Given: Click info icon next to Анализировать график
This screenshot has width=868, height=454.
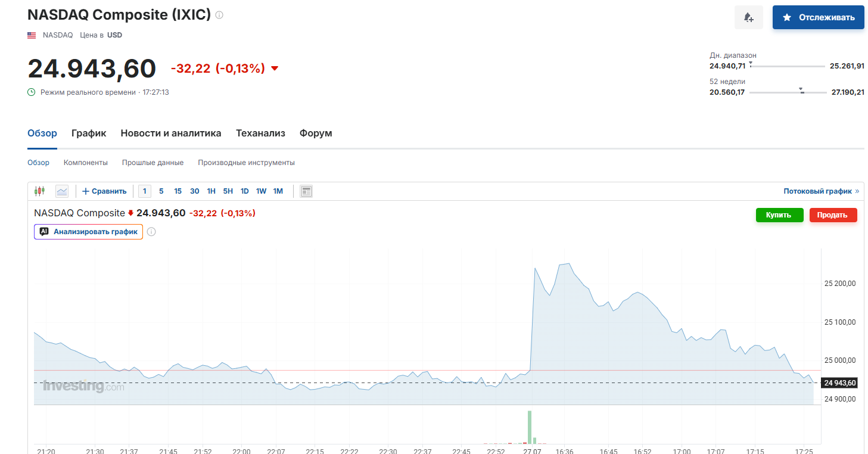Looking at the screenshot, I should [x=151, y=232].
